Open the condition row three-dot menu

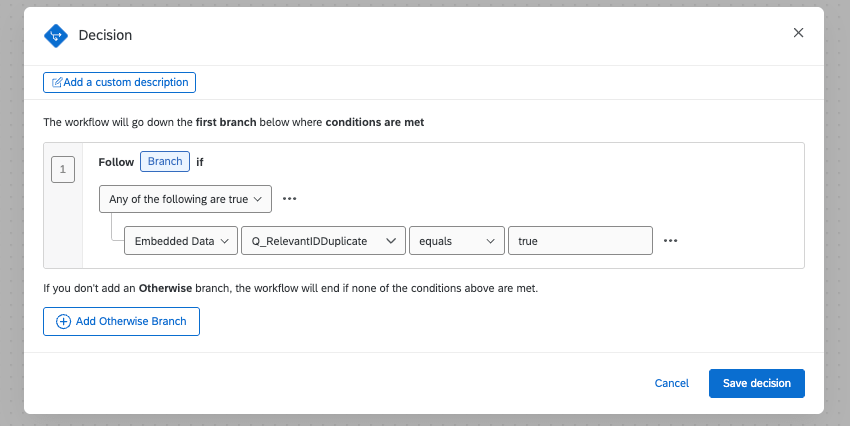pyautogui.click(x=670, y=241)
